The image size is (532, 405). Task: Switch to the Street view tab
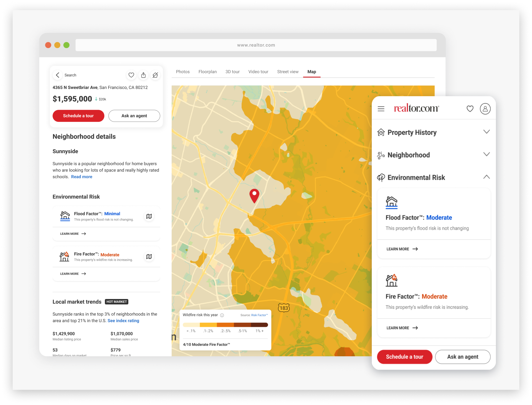[288, 72]
